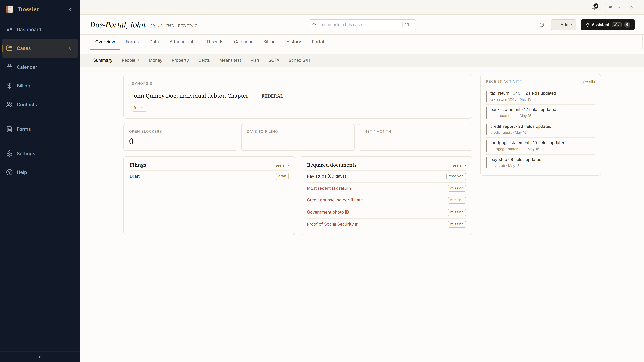
Task: Collapse right panel with top-right chevrons
Action: point(632,7)
